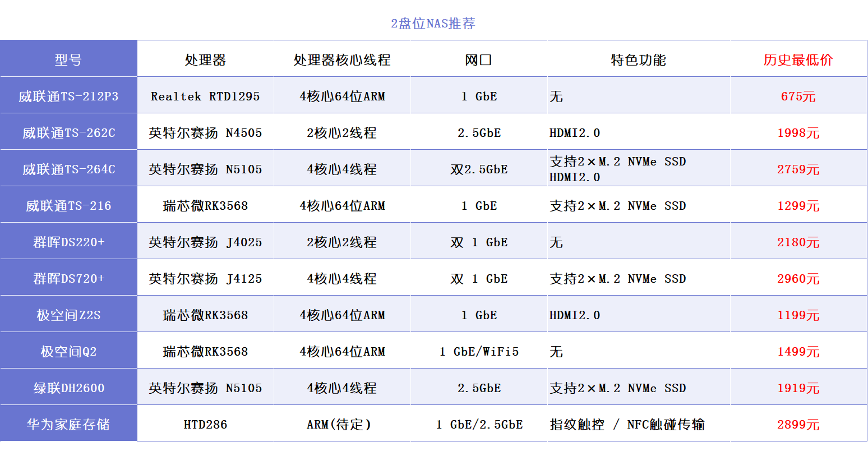The image size is (868, 474).
Task: Select the 群晖DS220+ row label
Action: point(68,241)
